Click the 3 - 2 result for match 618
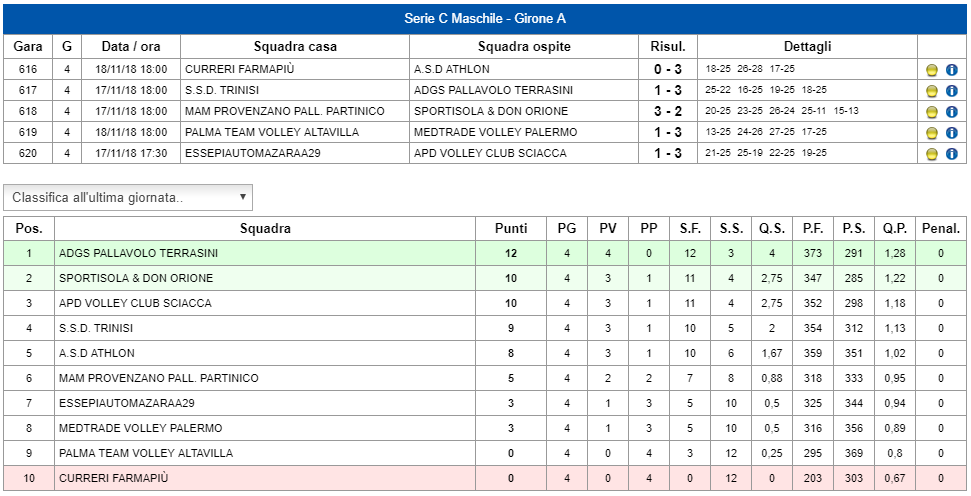 click(668, 111)
